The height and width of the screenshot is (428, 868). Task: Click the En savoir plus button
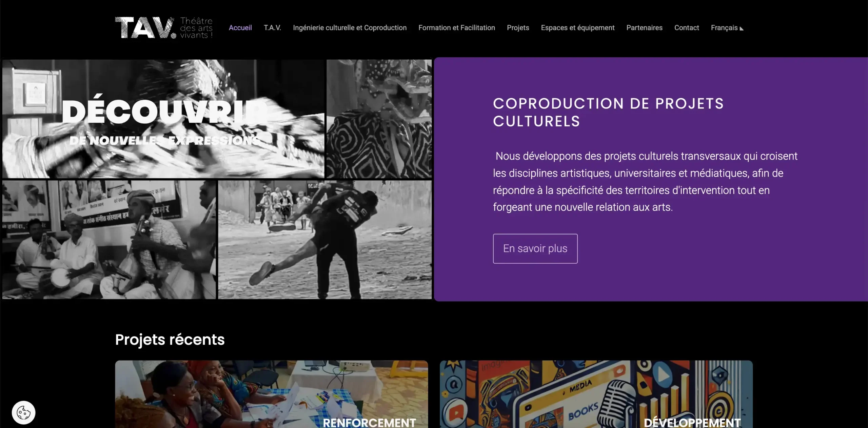(535, 248)
